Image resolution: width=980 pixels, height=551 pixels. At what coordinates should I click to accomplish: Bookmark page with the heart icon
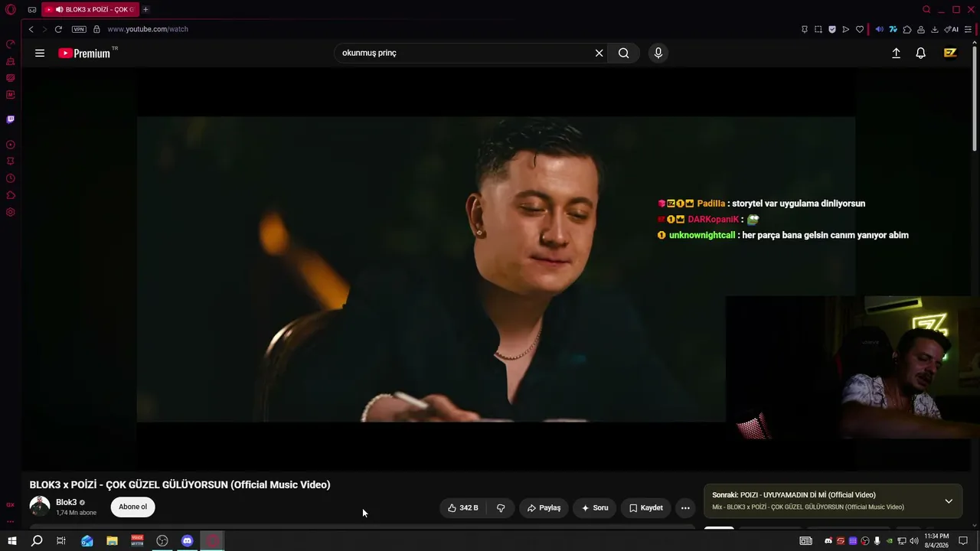(x=860, y=29)
